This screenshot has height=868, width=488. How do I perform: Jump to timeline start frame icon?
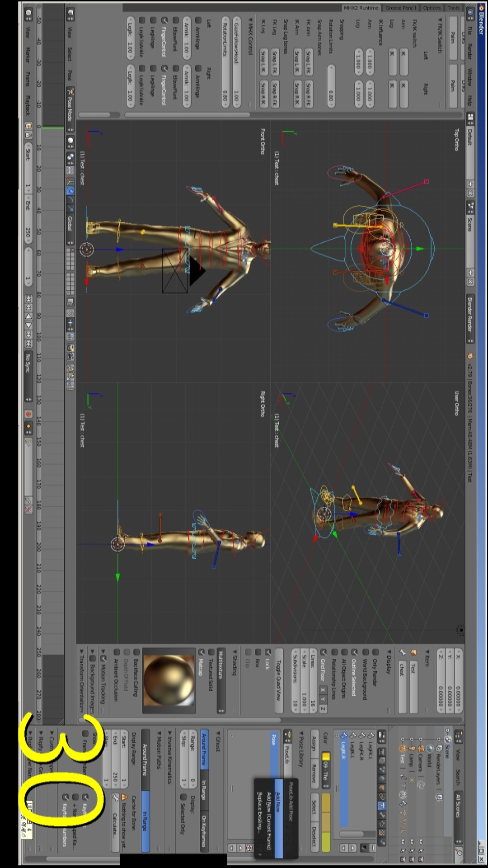coord(28,299)
